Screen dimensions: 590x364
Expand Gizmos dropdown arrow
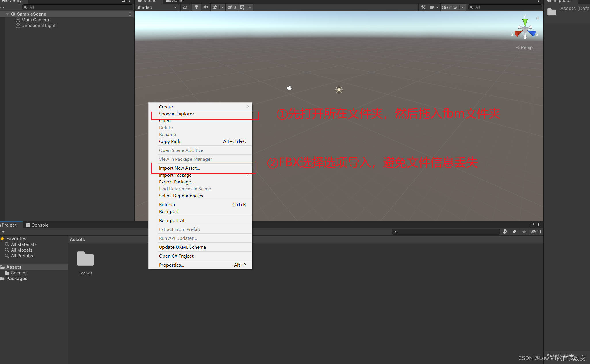coord(463,7)
